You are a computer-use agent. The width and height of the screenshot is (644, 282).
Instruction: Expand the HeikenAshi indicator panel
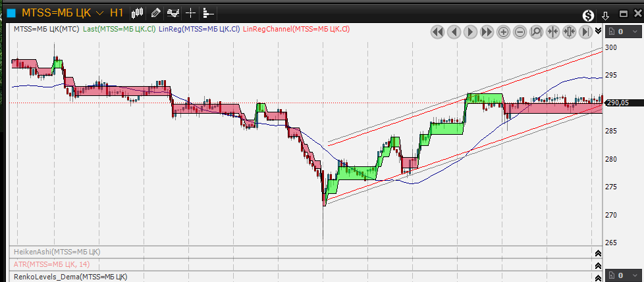pyautogui.click(x=598, y=252)
